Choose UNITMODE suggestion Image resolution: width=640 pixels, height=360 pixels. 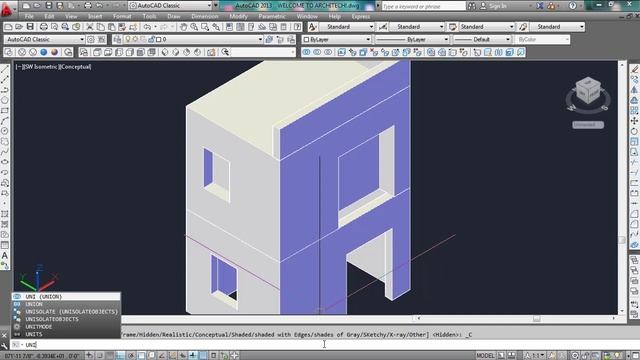pos(66,327)
